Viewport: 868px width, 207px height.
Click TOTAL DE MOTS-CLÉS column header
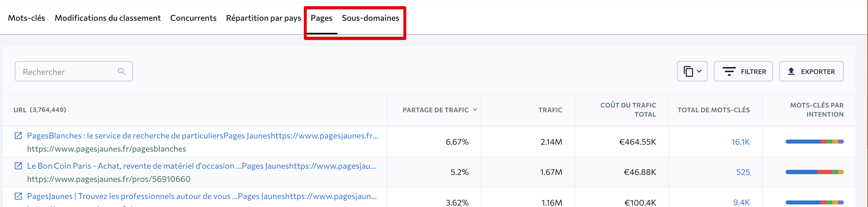coord(714,110)
